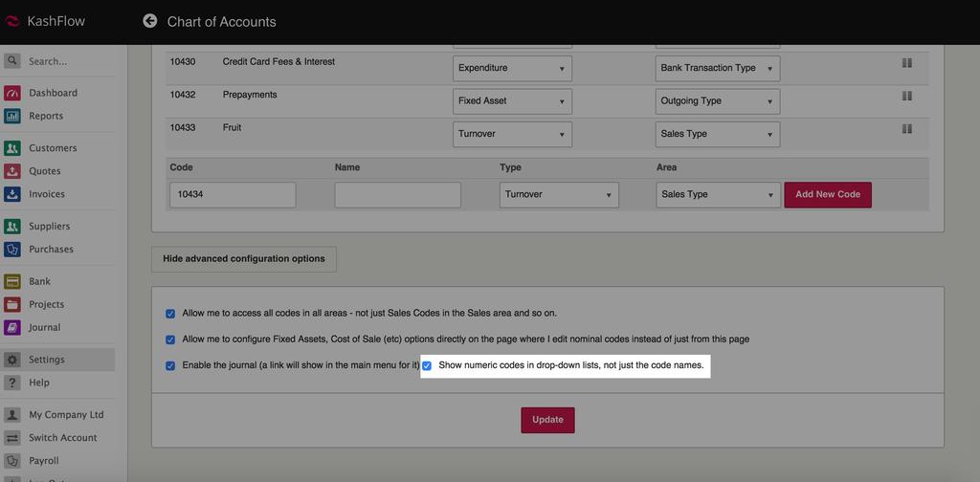
Task: Click the delete icon for Fruit row
Action: coord(906,129)
